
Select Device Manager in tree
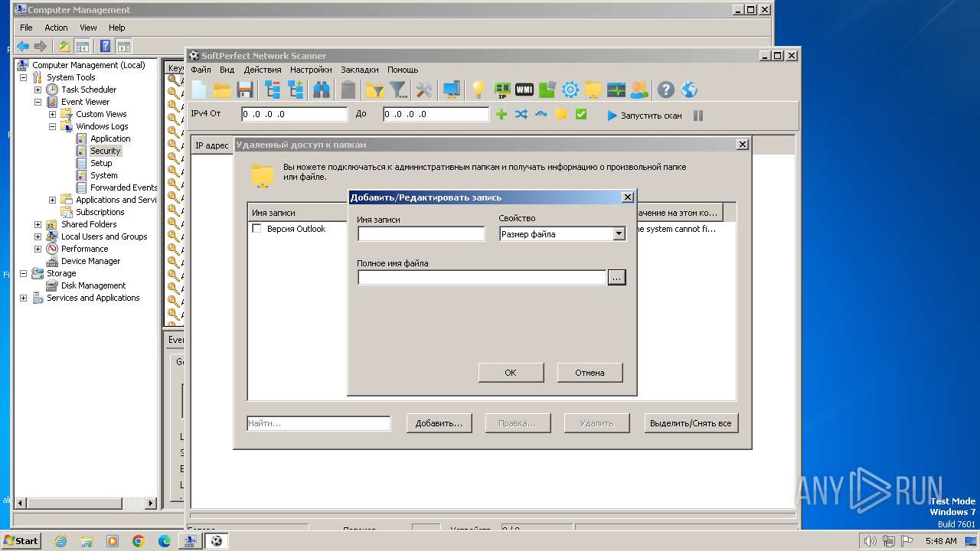(90, 261)
